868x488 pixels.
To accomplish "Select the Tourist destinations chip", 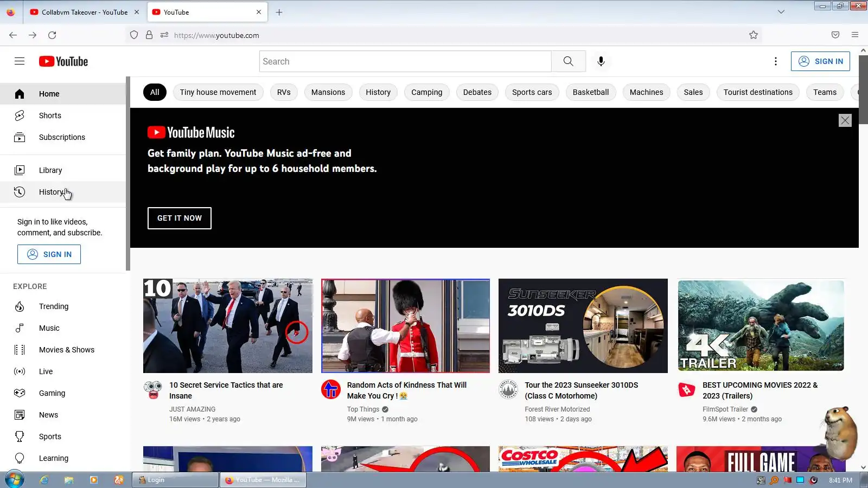I will [x=758, y=92].
